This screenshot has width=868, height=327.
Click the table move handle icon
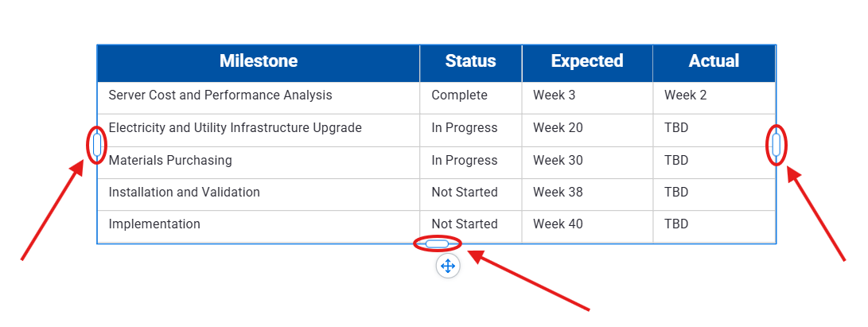pyautogui.click(x=447, y=266)
